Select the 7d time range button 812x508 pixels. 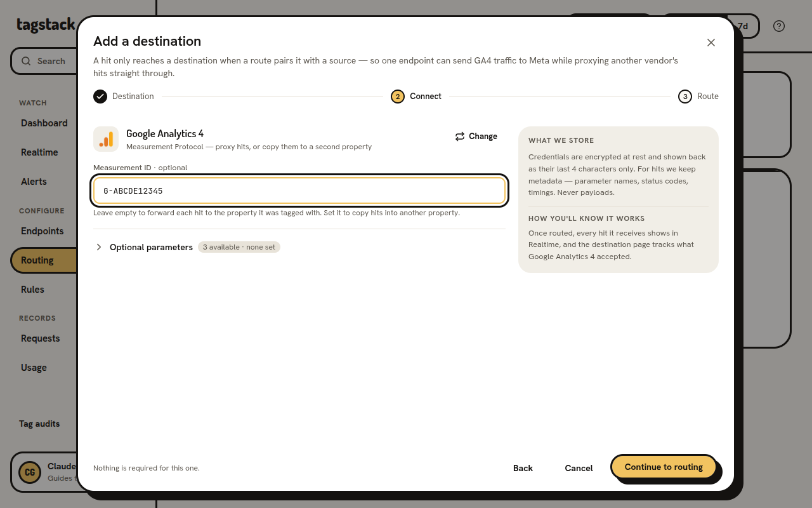(x=742, y=26)
